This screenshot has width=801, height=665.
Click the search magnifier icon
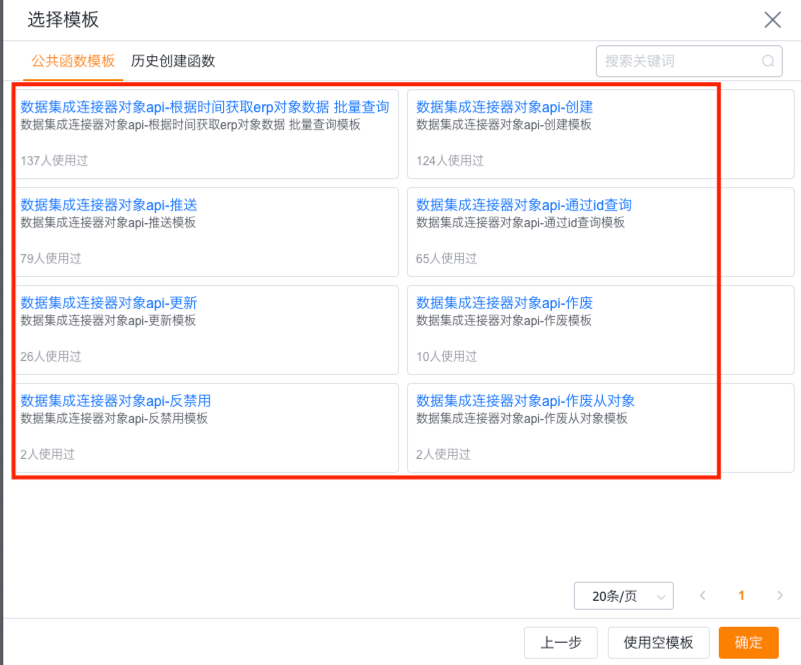tap(768, 61)
